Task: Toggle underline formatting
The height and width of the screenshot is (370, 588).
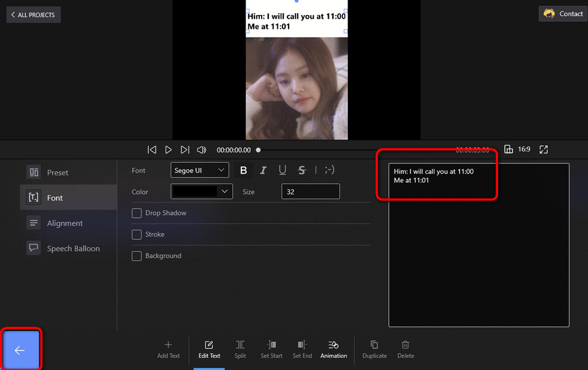Action: pos(283,171)
